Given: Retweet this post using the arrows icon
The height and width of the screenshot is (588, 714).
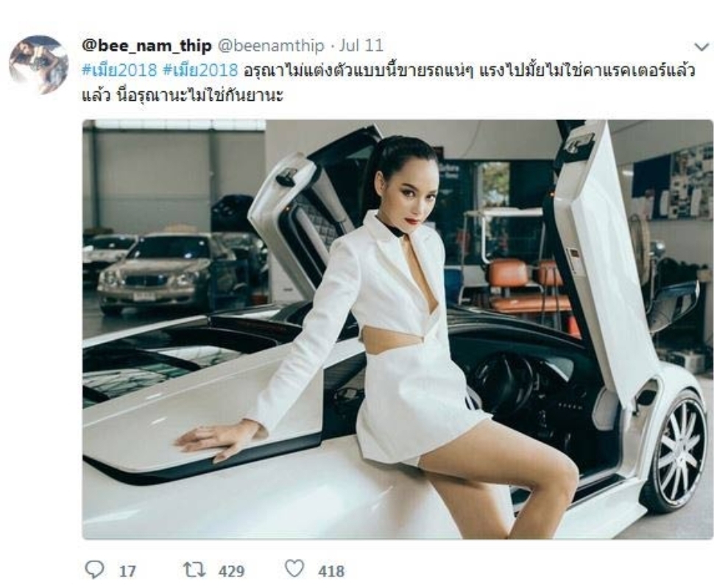Looking at the screenshot, I should tap(194, 570).
